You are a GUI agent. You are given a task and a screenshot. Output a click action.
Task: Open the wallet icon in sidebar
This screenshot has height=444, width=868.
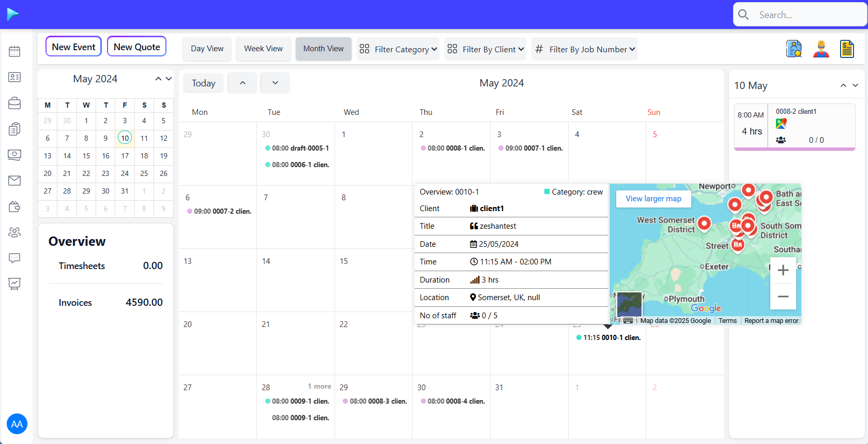[x=14, y=206]
